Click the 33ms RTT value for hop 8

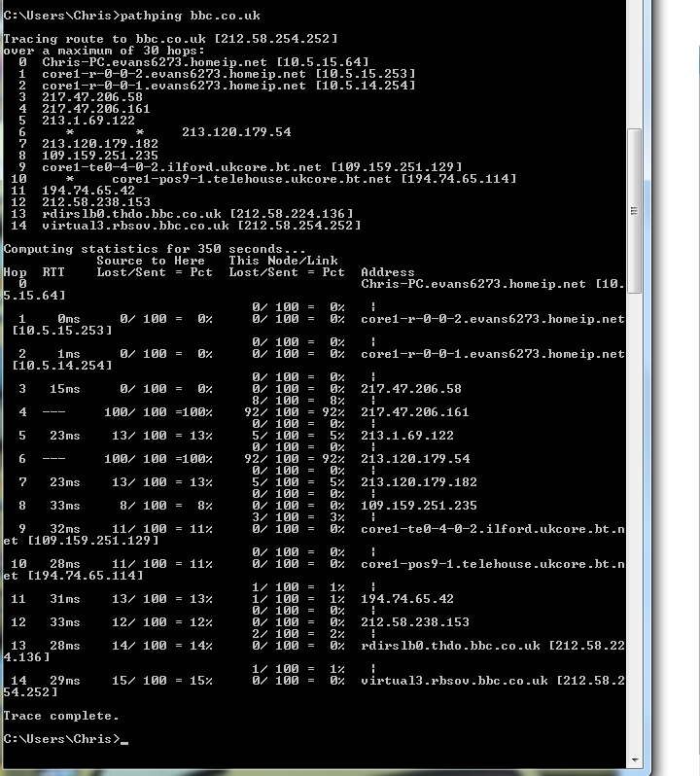pos(65,506)
